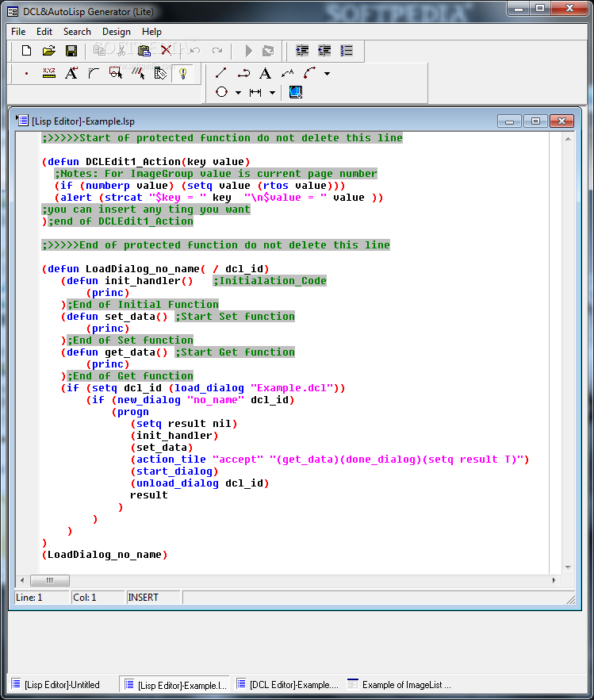The image size is (594, 700).
Task: Click the Increase indent icon
Action: click(302, 51)
